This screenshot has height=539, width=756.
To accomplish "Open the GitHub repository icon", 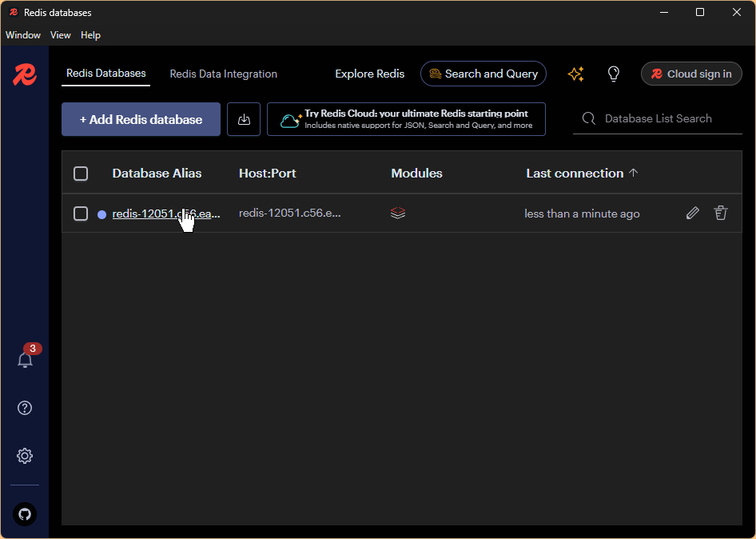I will pos(25,514).
